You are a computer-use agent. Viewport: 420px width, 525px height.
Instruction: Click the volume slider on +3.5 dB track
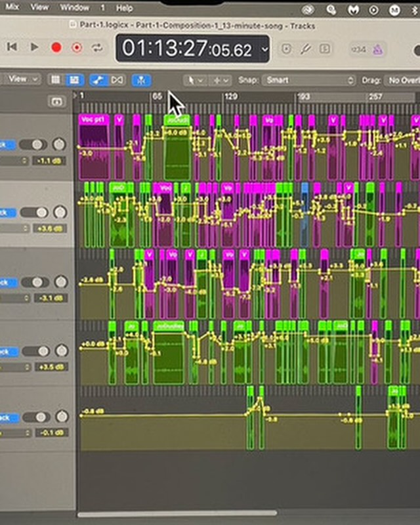(36, 351)
